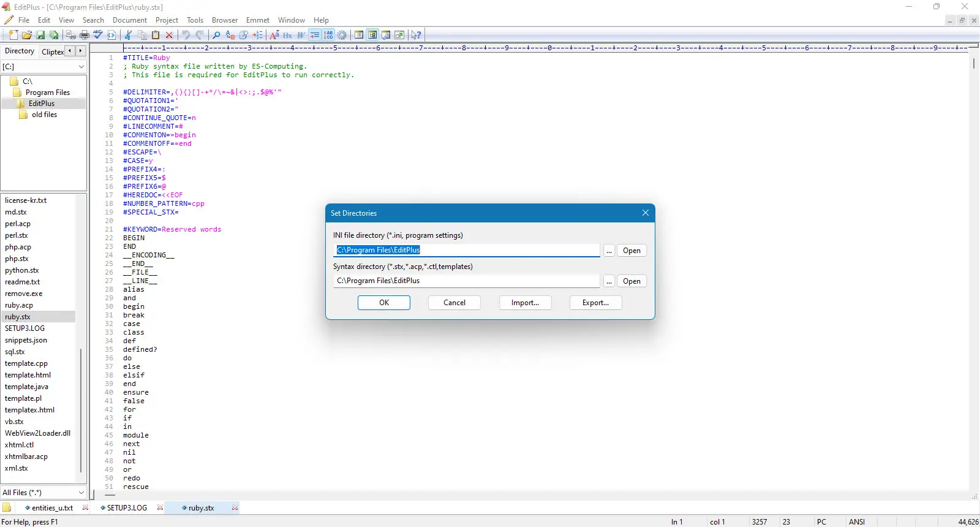Toggle Line Numbers in the toolbar
Image resolution: width=980 pixels, height=527 pixels.
click(328, 35)
